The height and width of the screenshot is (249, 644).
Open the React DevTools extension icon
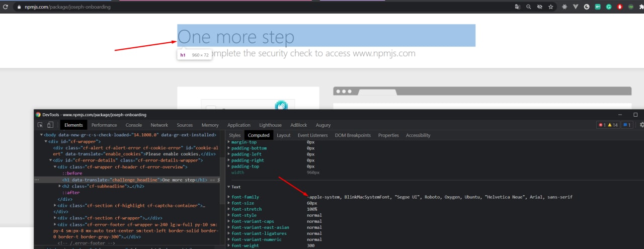564,7
